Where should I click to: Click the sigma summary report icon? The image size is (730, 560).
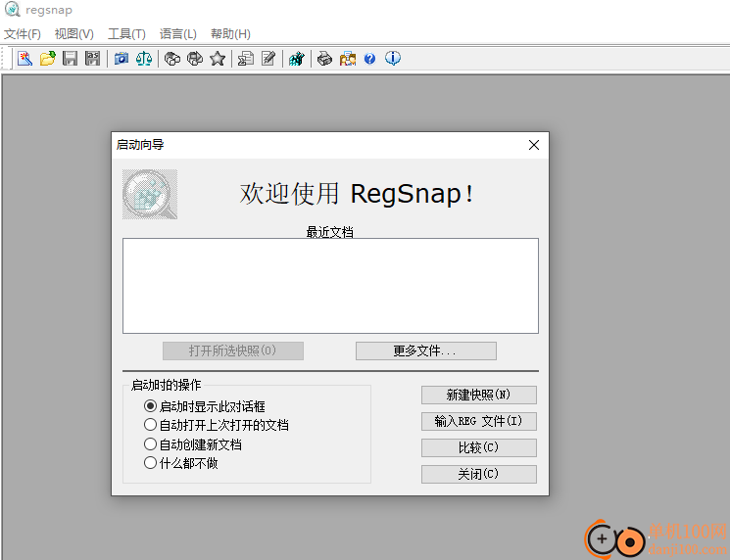(246, 59)
